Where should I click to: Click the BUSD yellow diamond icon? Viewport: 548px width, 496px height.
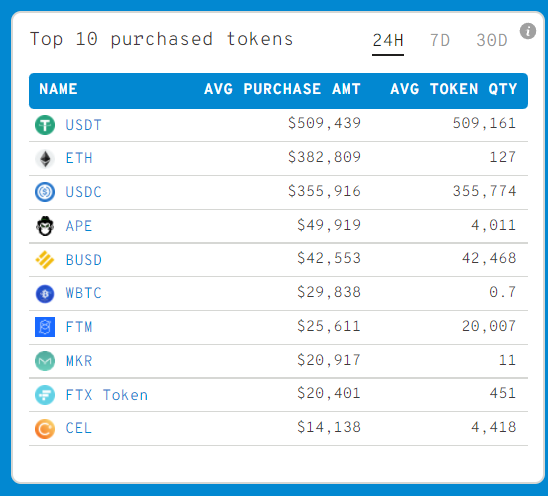[45, 260]
